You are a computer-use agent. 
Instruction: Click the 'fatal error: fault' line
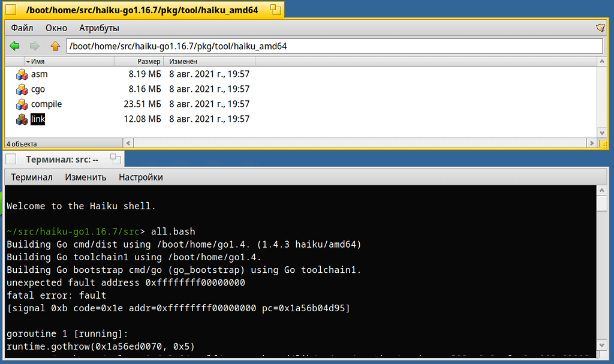tap(56, 296)
